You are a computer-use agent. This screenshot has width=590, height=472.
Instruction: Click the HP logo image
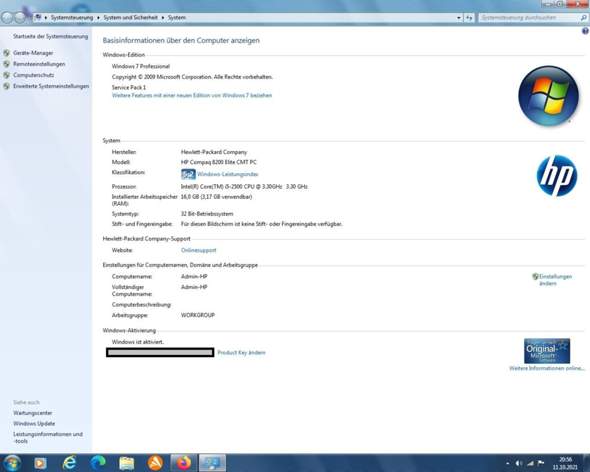pyautogui.click(x=557, y=176)
